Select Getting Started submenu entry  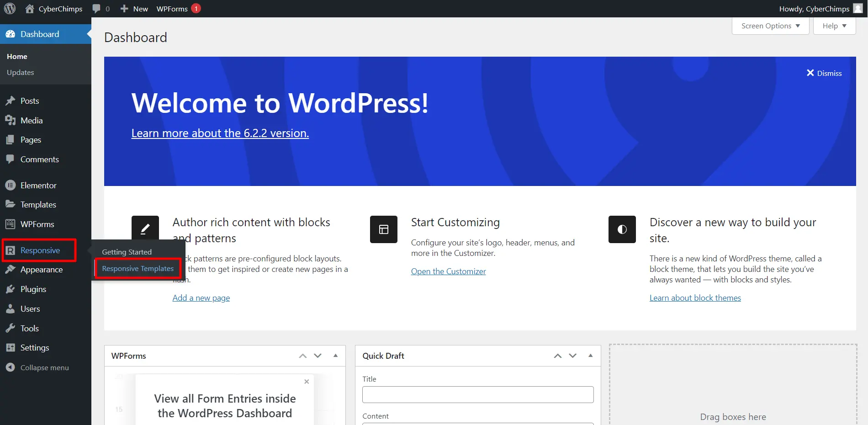(x=127, y=252)
